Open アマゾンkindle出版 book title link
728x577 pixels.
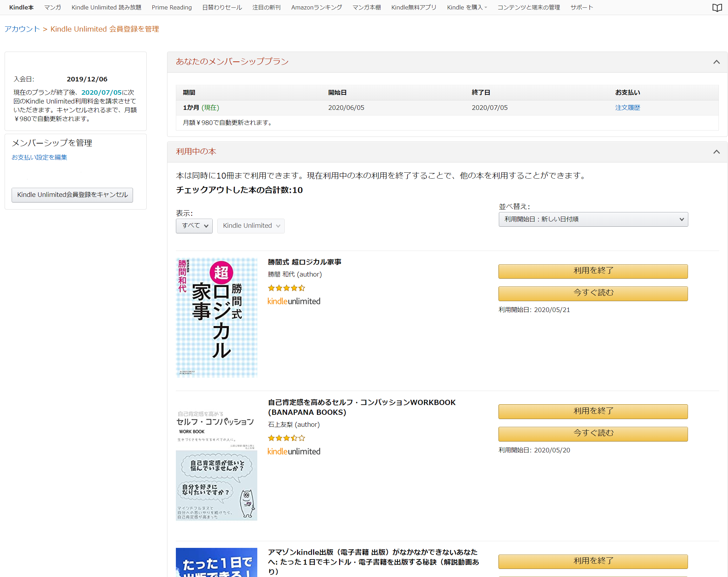(x=373, y=562)
